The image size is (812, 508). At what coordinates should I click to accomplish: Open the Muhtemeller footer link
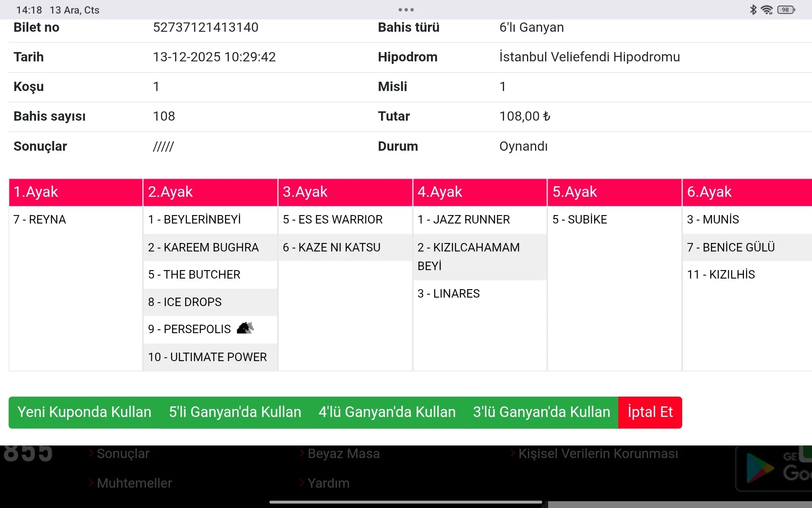134,483
